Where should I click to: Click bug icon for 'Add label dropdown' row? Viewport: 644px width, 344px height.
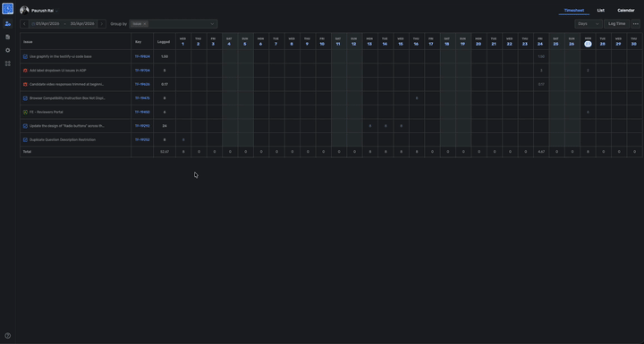point(25,71)
